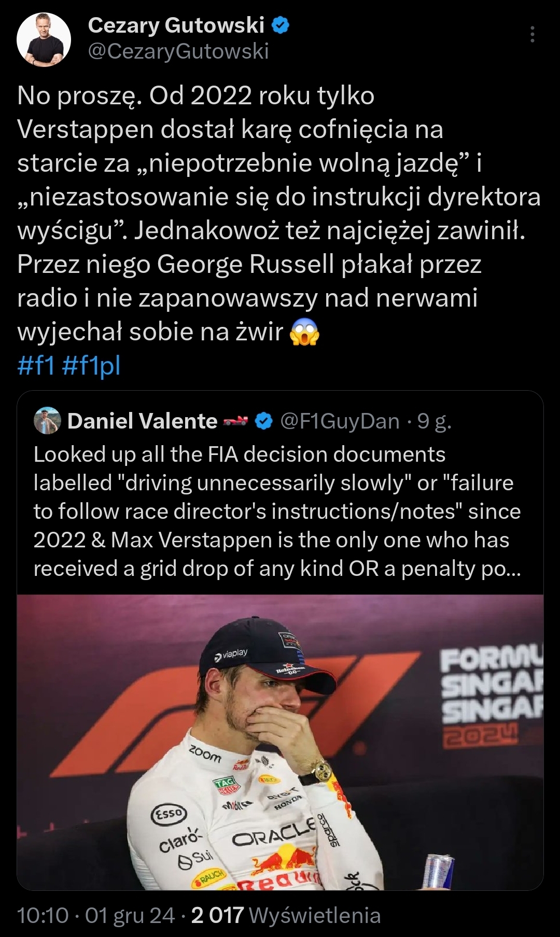Viewport: 560px width, 937px height.
Task: Open Cezary Gutowski's profile avatar
Action: 44,40
